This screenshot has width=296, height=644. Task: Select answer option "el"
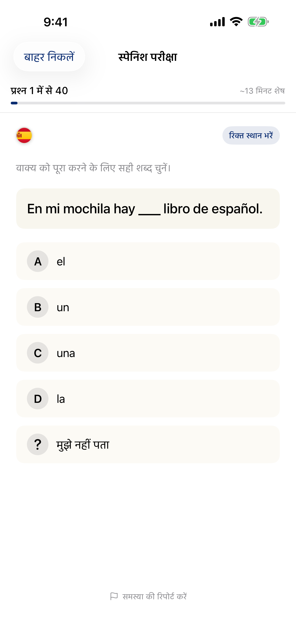[148, 261]
